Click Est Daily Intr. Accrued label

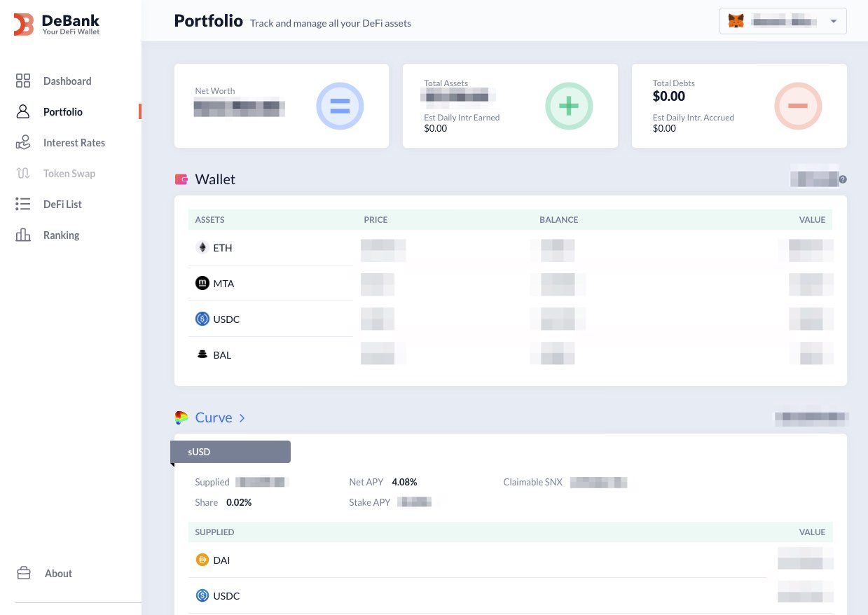[694, 117]
